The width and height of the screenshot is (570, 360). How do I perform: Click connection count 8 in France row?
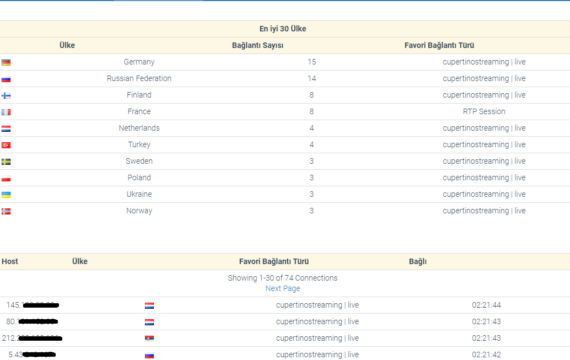tap(312, 111)
